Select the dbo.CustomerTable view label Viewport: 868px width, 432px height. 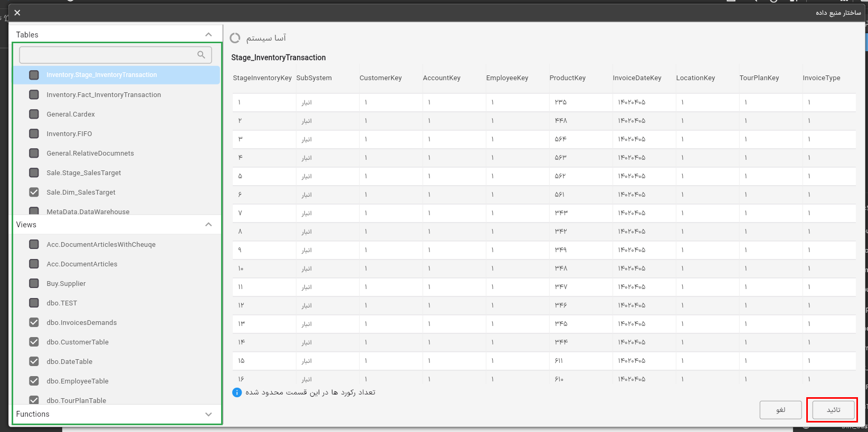click(78, 342)
